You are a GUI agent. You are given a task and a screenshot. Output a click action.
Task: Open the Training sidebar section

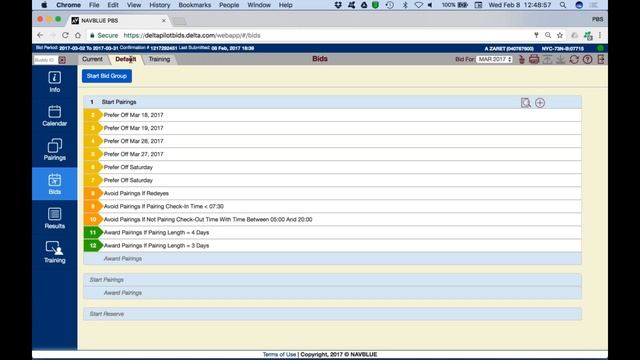coord(55,252)
